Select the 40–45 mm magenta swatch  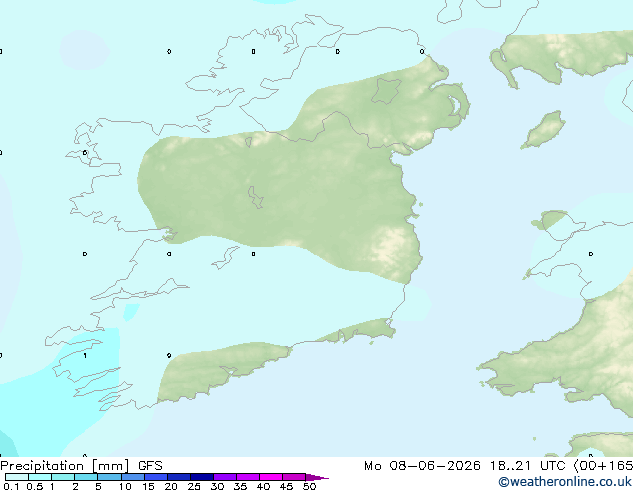271,477
